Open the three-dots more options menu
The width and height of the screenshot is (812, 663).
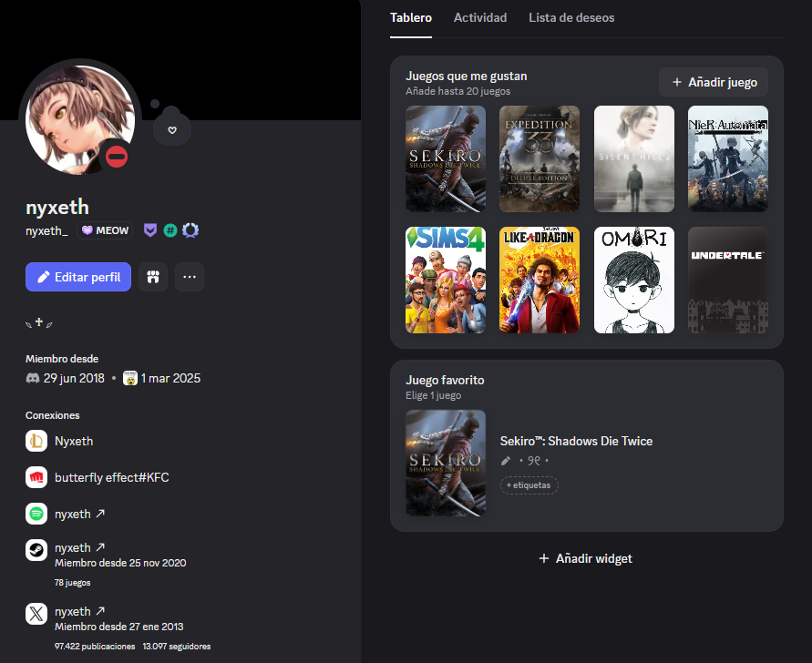[x=190, y=277]
